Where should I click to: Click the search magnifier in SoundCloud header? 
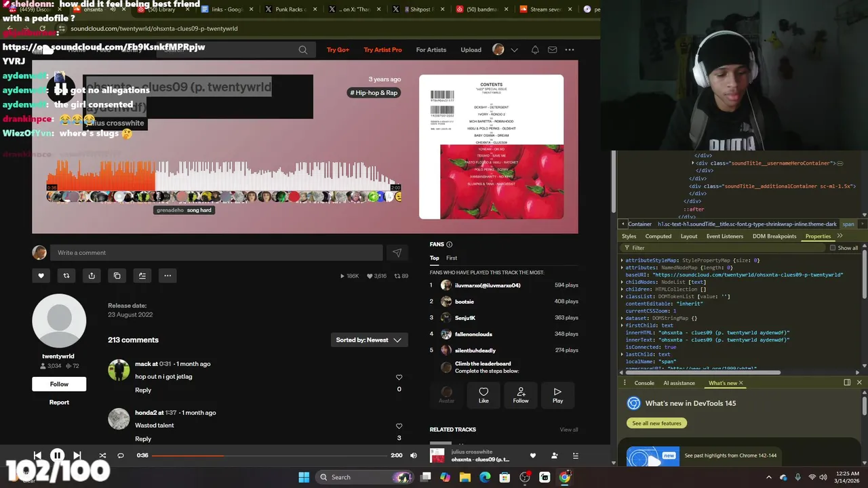303,49
